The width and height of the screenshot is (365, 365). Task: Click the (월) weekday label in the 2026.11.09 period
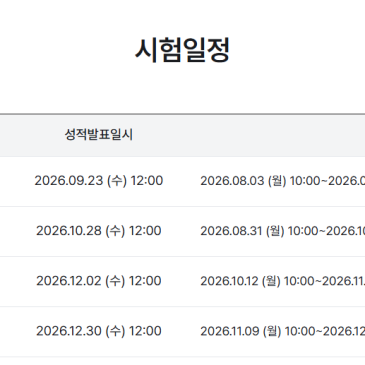pos(272,331)
